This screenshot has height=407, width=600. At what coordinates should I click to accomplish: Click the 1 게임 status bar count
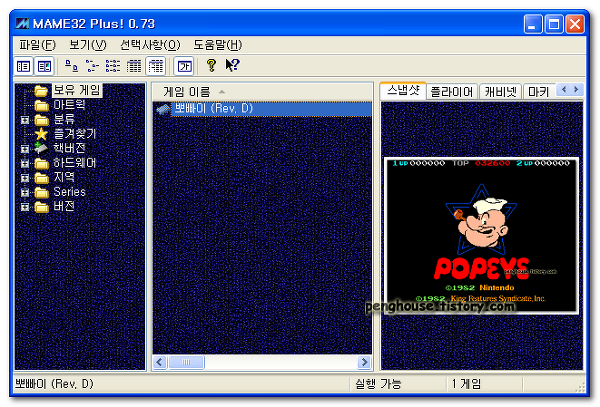pos(466,384)
